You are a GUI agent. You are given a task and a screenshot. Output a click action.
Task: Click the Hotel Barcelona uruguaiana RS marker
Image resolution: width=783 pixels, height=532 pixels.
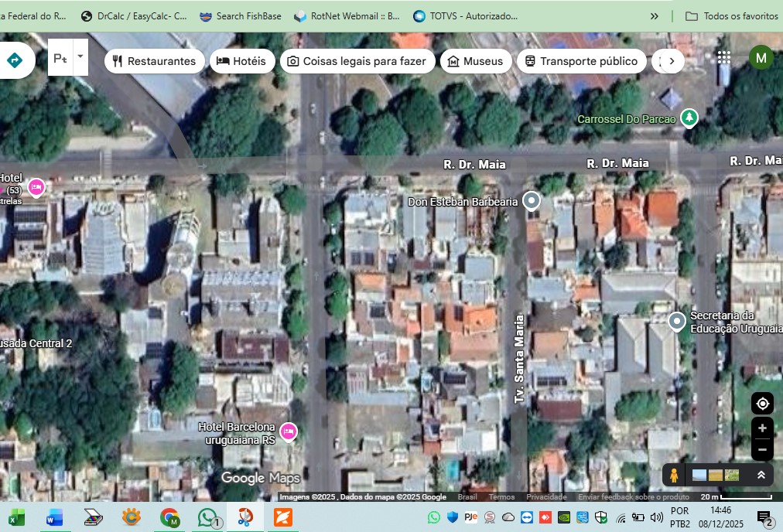[x=288, y=431]
